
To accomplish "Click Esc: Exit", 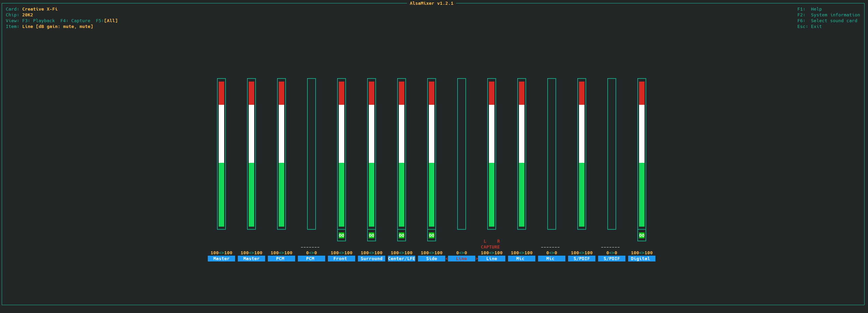I will pyautogui.click(x=809, y=27).
